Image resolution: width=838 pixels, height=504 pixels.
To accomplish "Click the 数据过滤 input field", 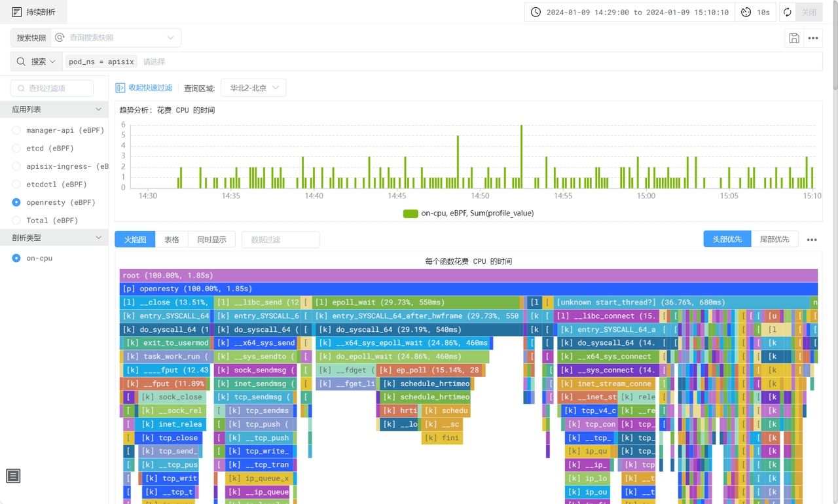I will [x=280, y=240].
